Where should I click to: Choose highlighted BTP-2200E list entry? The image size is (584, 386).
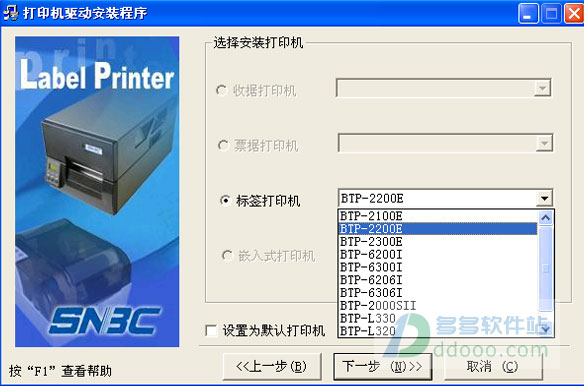coord(437,229)
